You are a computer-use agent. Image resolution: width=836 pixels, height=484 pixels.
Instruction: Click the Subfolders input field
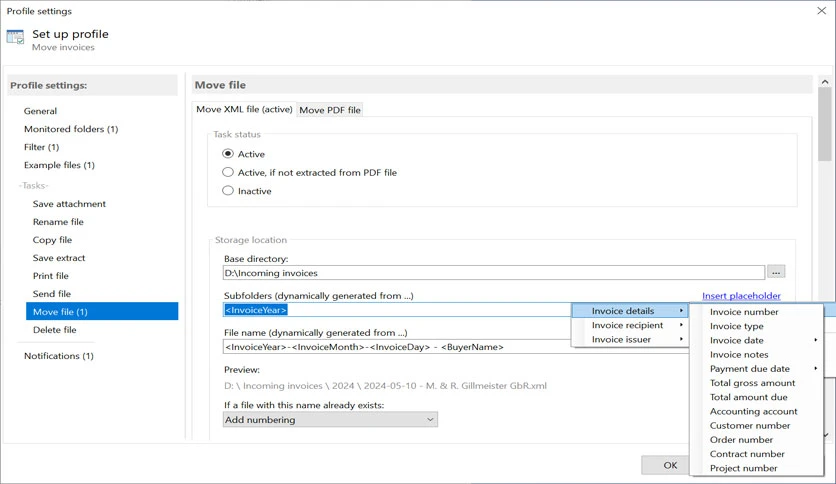tap(397, 310)
